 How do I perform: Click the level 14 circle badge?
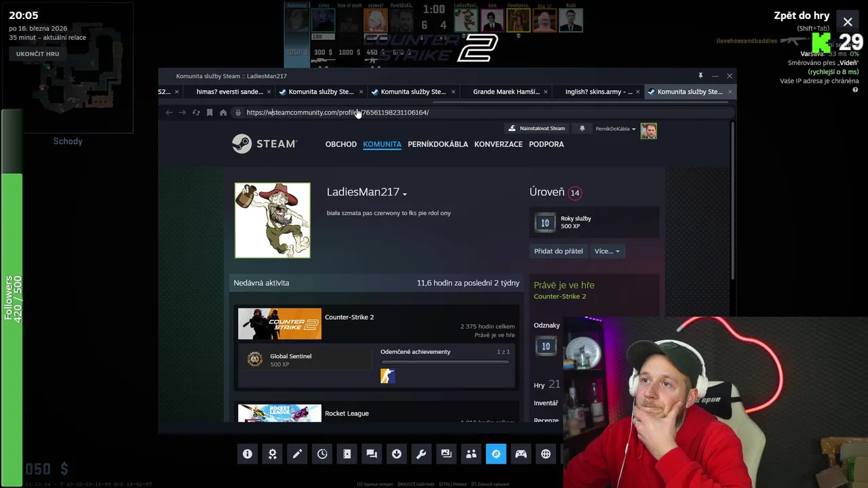[x=575, y=192]
